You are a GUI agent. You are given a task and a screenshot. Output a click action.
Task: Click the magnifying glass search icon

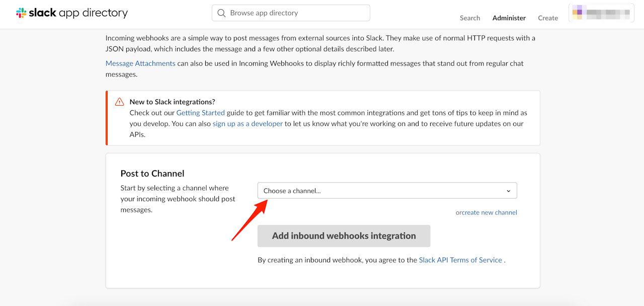click(x=221, y=13)
